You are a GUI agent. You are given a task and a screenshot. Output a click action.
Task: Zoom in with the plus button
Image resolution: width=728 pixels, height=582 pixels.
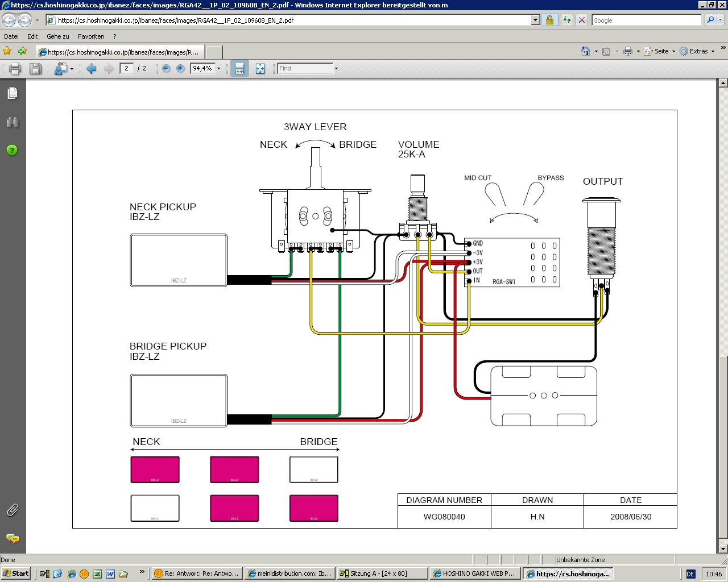[x=180, y=69]
